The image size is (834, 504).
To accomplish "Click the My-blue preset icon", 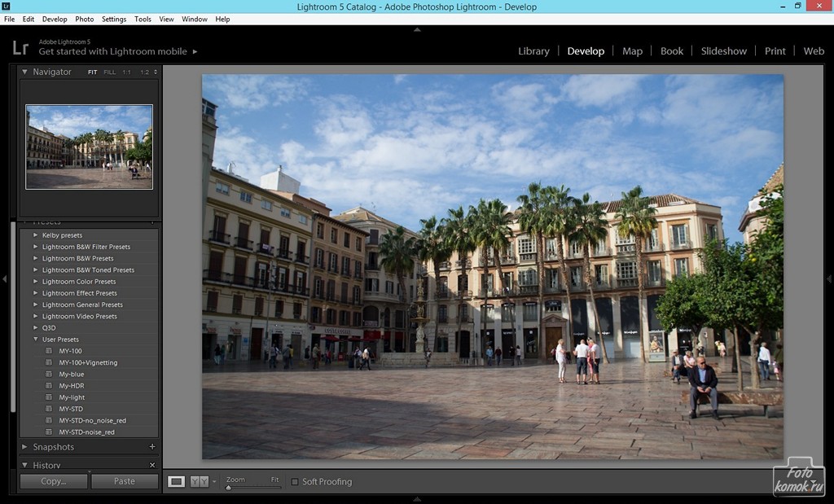I will click(x=49, y=375).
